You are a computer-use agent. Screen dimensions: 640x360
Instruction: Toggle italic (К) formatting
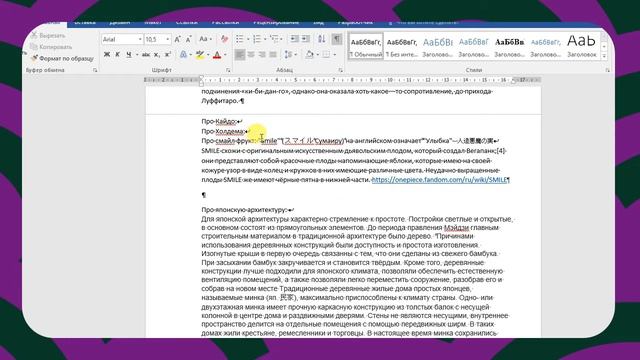(118, 54)
